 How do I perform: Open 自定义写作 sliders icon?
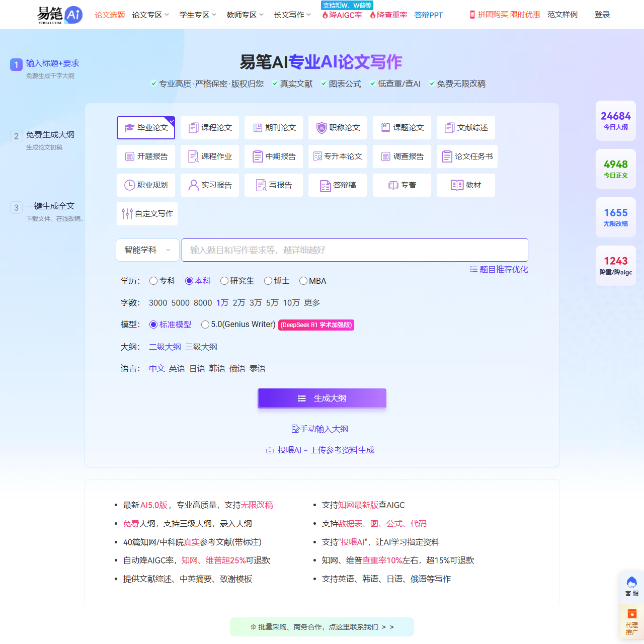127,214
